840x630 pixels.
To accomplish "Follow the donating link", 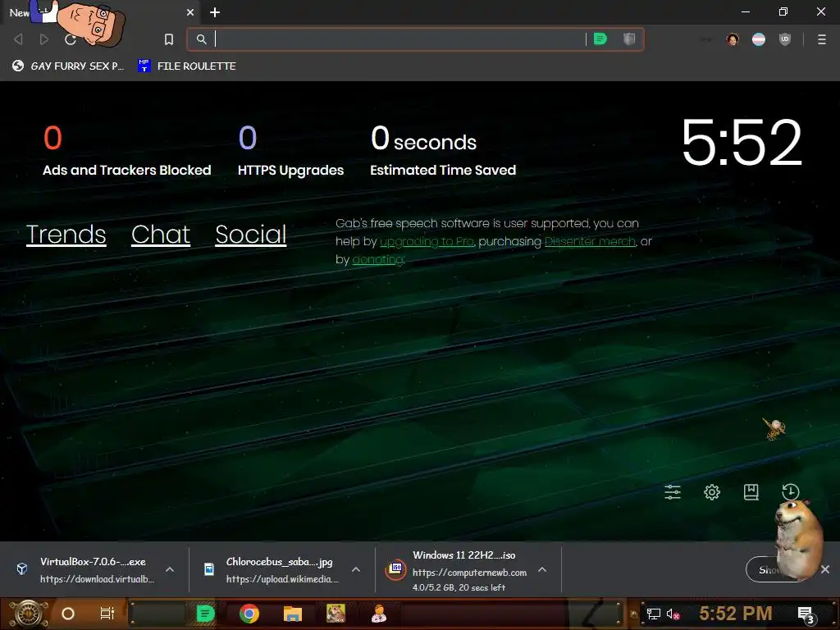I will [x=377, y=260].
